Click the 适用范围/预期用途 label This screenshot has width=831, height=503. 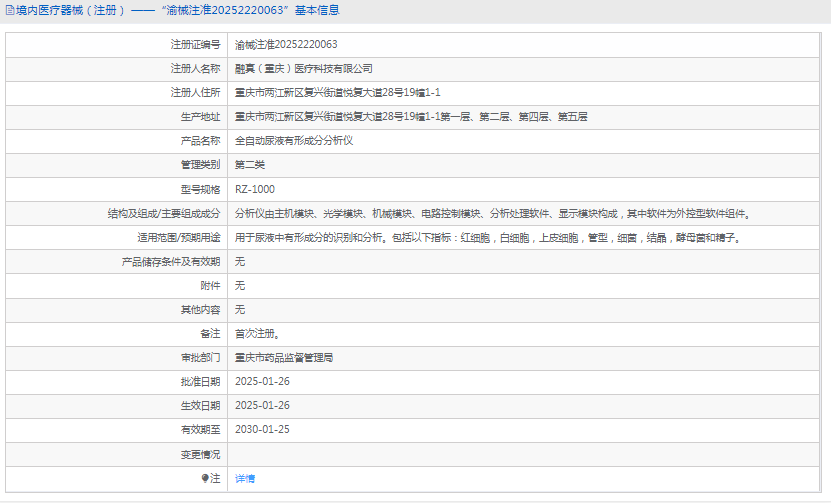(179, 237)
